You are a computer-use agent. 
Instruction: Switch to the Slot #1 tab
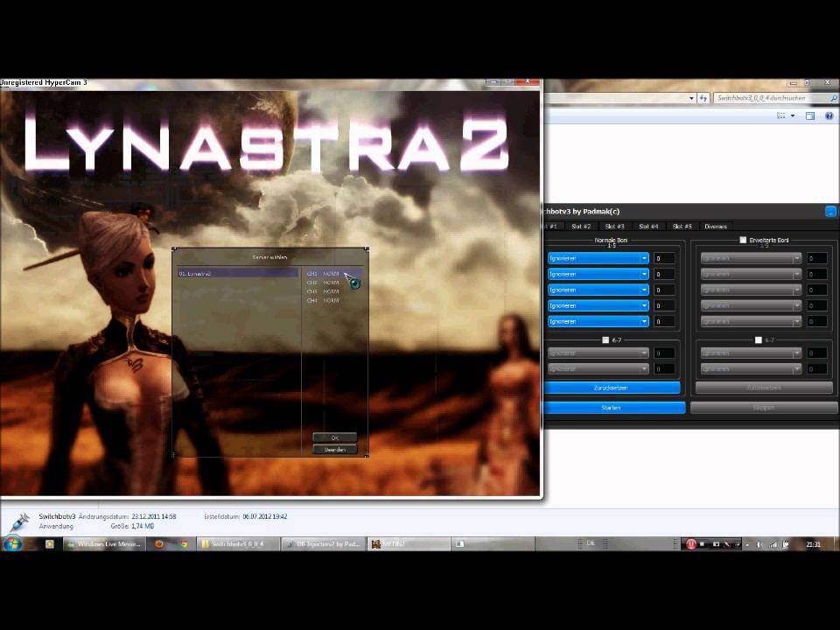click(552, 227)
